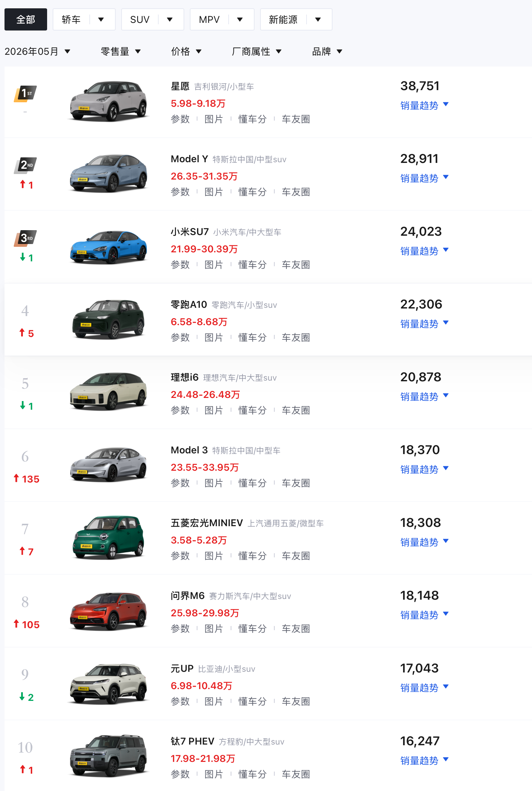
Task: Open the 厂商属性 filter dropdown
Action: (x=256, y=52)
